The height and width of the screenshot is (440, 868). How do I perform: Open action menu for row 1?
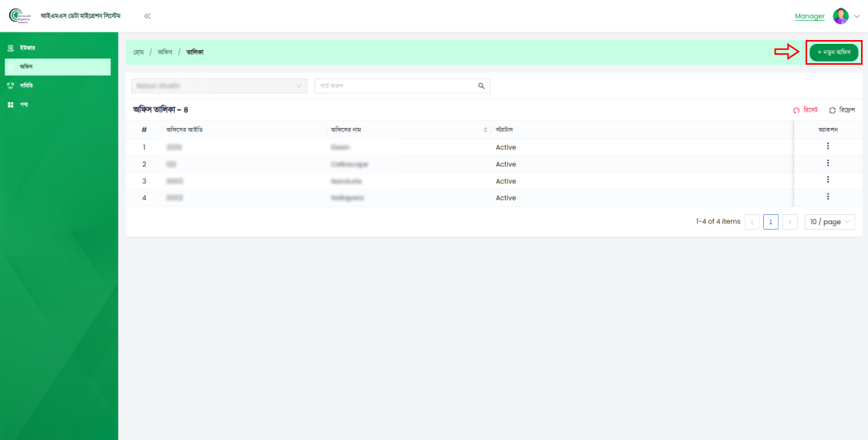pyautogui.click(x=827, y=146)
